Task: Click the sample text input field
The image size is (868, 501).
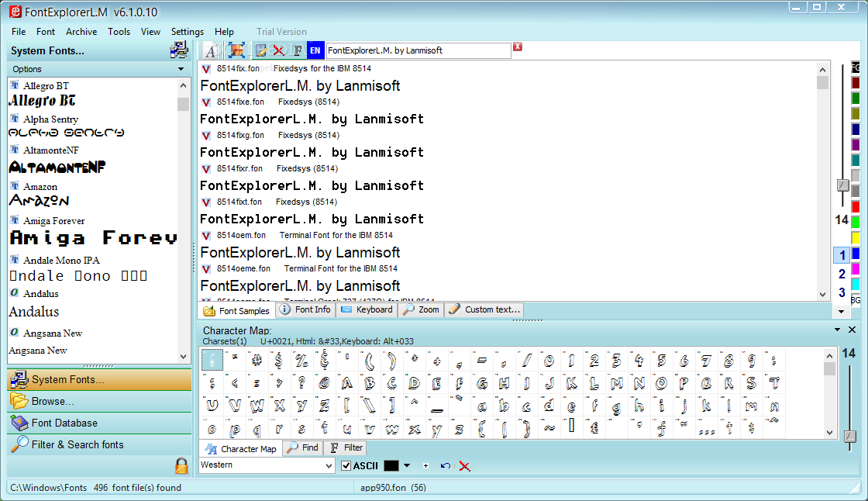Action: [418, 50]
